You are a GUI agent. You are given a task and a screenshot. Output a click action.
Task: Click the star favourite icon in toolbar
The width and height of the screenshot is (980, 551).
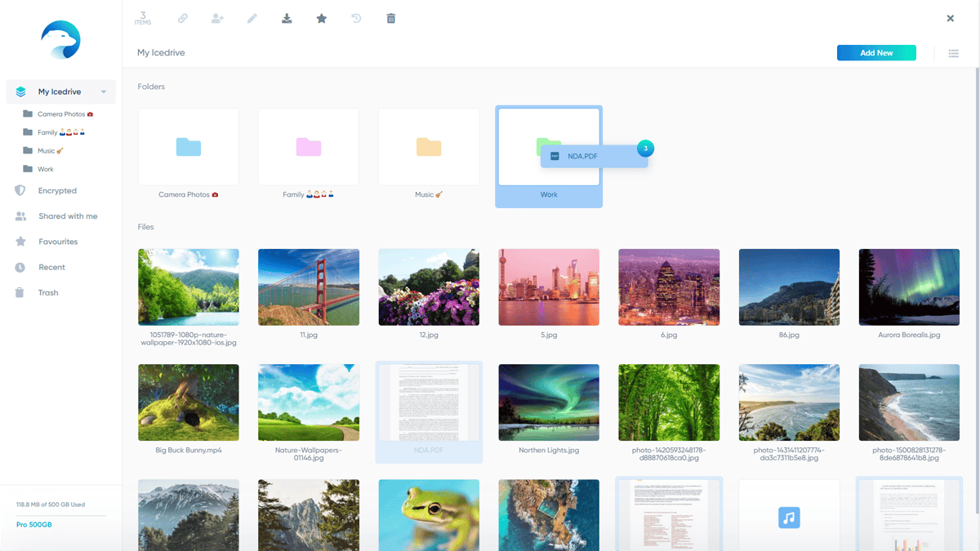(322, 18)
